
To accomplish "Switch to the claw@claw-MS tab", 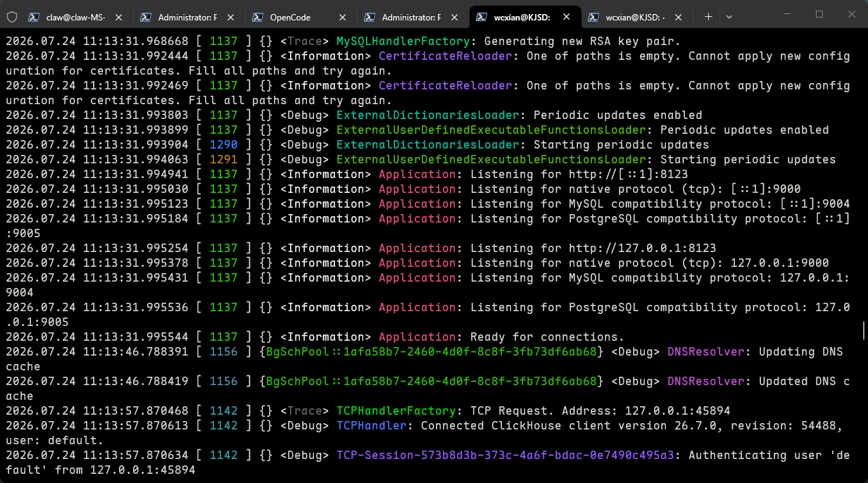I will coord(77,16).
